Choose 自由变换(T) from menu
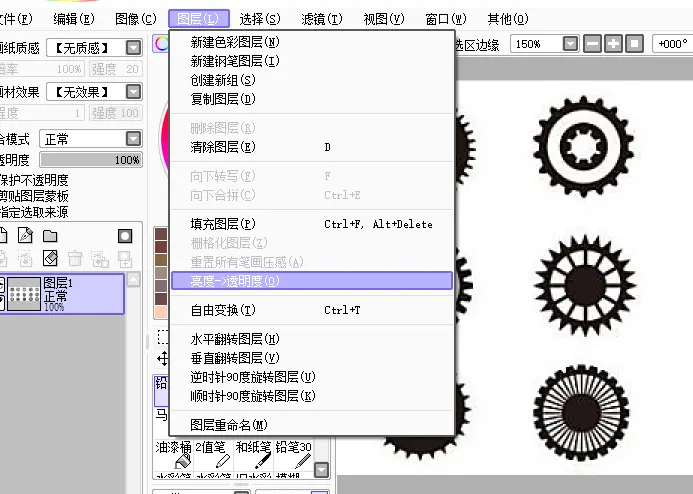Image resolution: width=693 pixels, height=494 pixels. [x=312, y=310]
